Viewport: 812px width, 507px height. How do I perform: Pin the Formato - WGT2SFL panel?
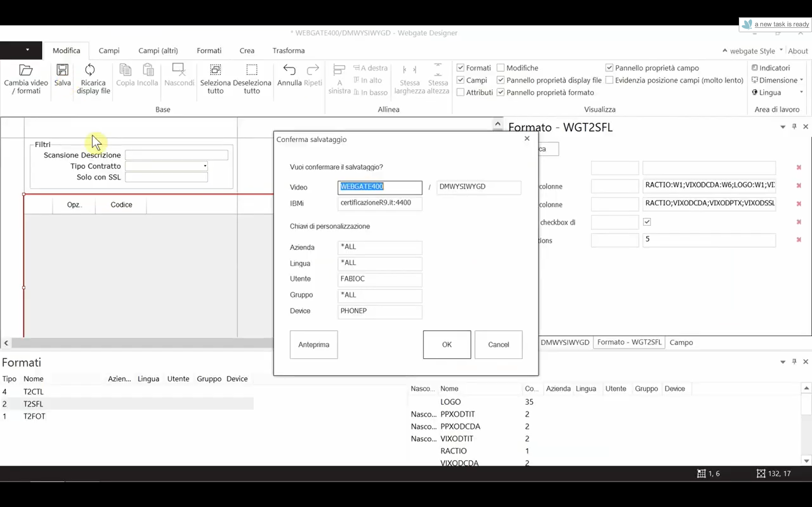(794, 126)
